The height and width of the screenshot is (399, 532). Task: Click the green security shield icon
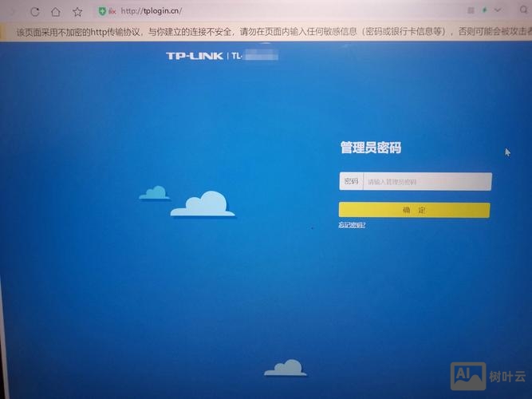point(102,11)
